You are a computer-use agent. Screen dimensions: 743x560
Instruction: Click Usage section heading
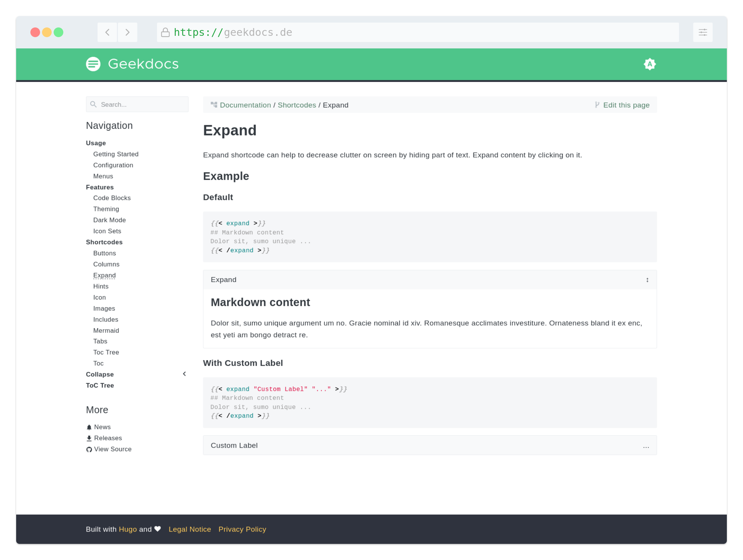tap(96, 143)
